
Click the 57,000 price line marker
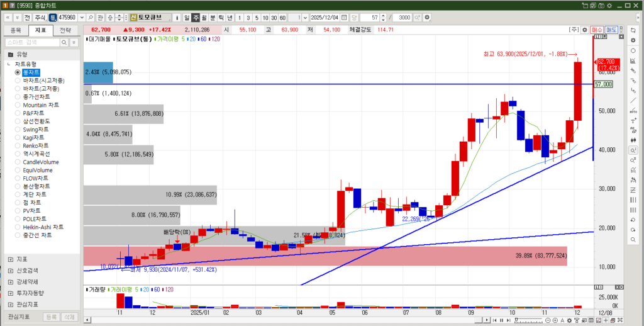pos(604,84)
